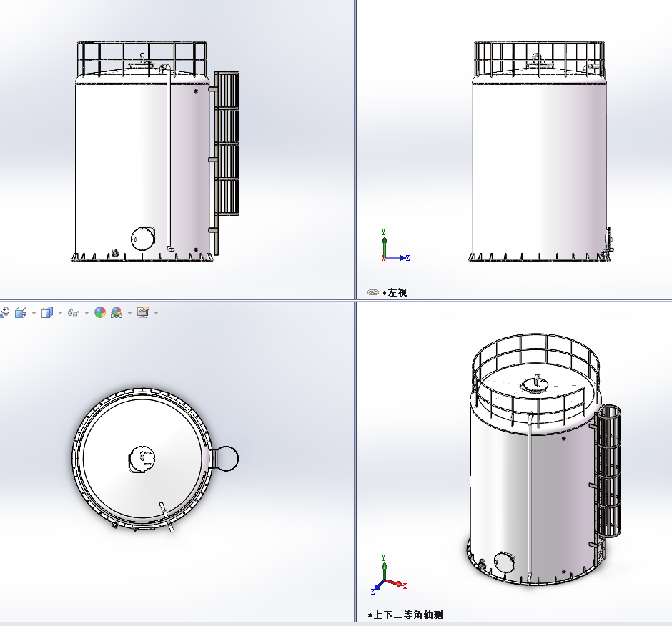Open Edit Appearance color sphere
The width and height of the screenshot is (672, 626).
(x=100, y=313)
